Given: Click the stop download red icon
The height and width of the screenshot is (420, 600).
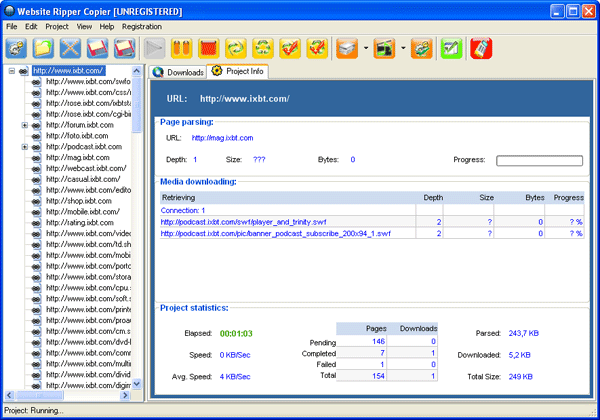Looking at the screenshot, I should tap(209, 48).
